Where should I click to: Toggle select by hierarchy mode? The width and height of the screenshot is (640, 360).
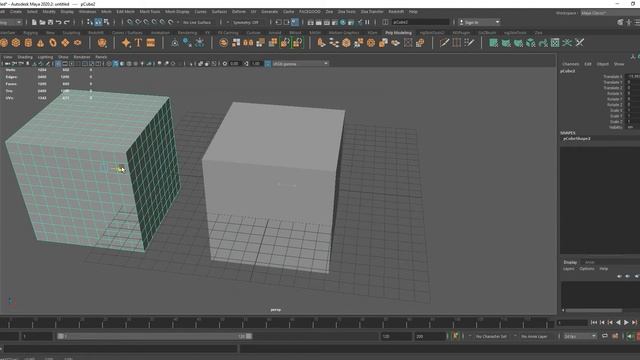[x=90, y=22]
